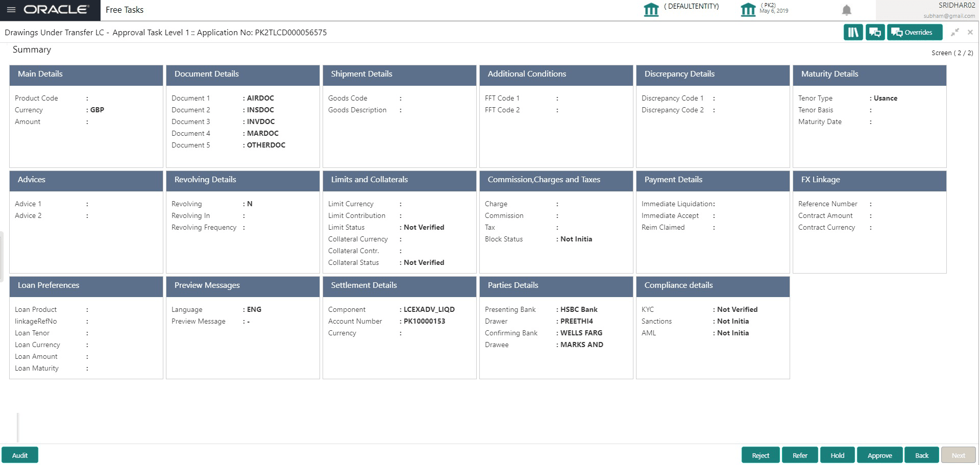
Task: Expand the FX Linkage section
Action: [x=870, y=181]
